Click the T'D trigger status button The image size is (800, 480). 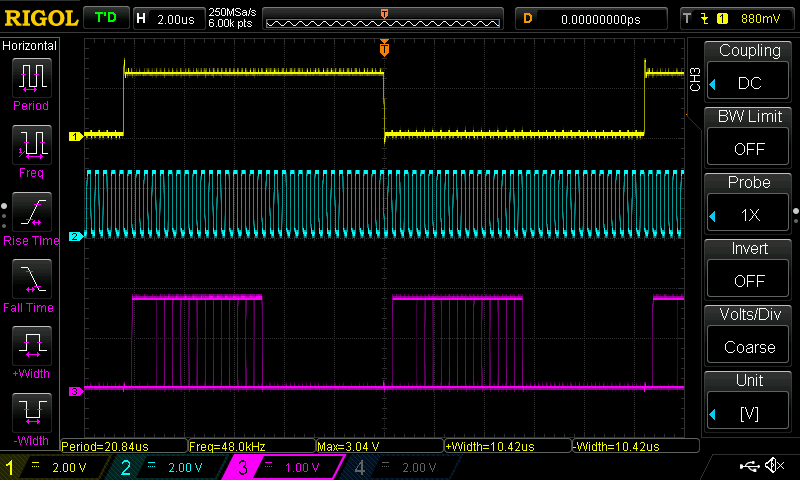tap(105, 18)
